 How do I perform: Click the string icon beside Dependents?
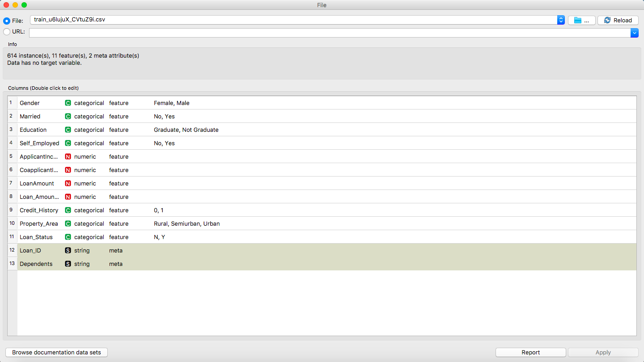point(68,264)
